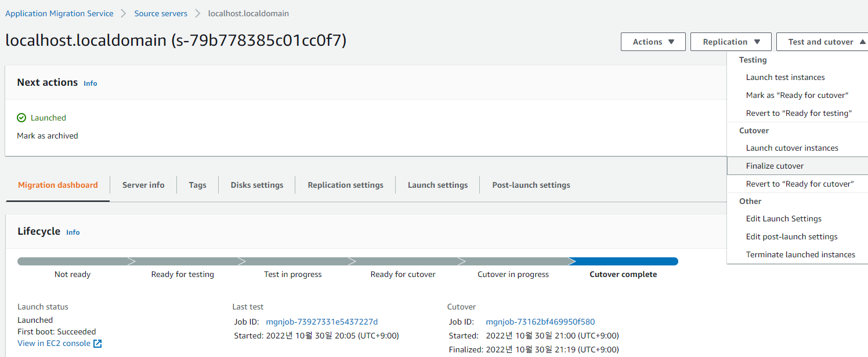
Task: Choose Mark as "Ready for cutover"
Action: click(x=797, y=95)
